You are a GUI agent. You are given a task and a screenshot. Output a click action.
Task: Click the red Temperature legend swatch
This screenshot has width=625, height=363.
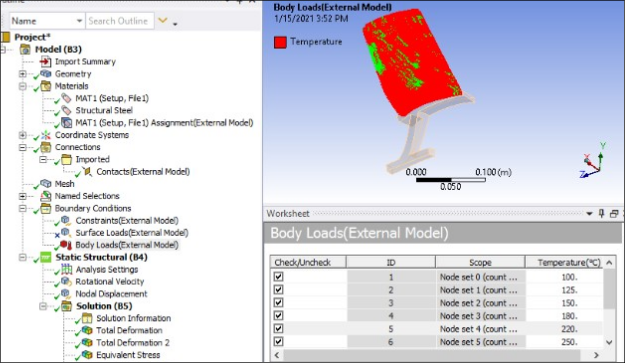280,42
